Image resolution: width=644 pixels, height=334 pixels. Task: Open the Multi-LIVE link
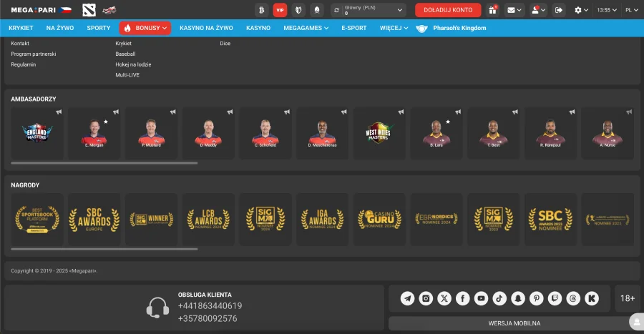127,75
